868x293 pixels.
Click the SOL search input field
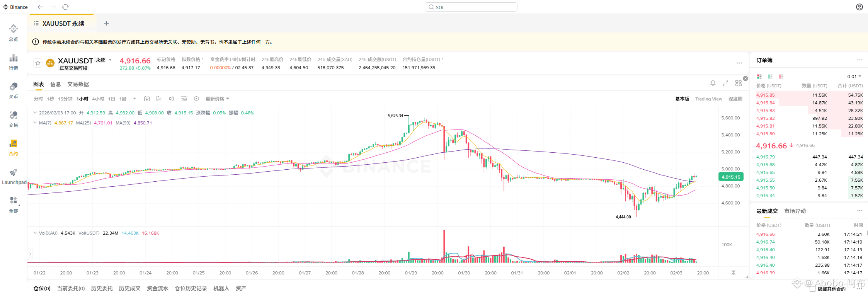tap(471, 7)
